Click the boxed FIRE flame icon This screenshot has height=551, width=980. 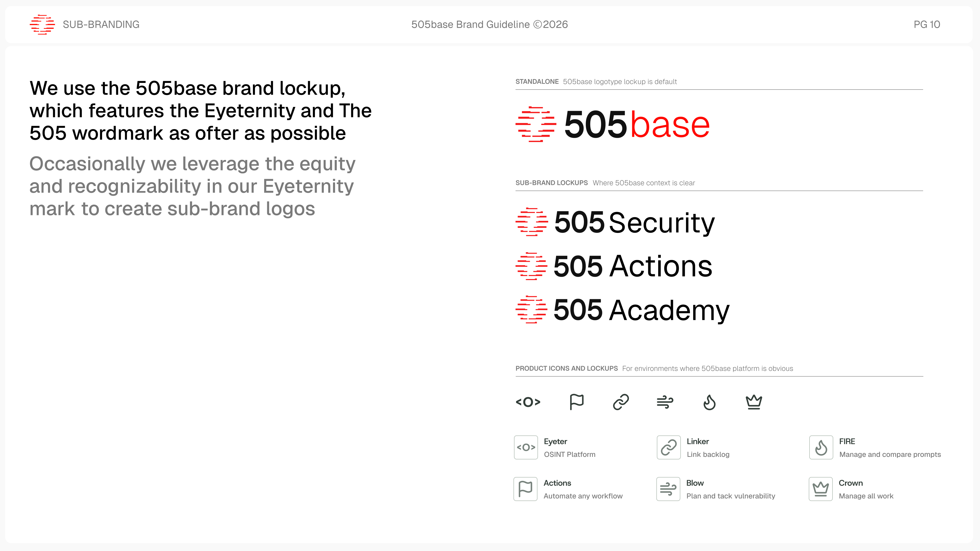coord(821,448)
